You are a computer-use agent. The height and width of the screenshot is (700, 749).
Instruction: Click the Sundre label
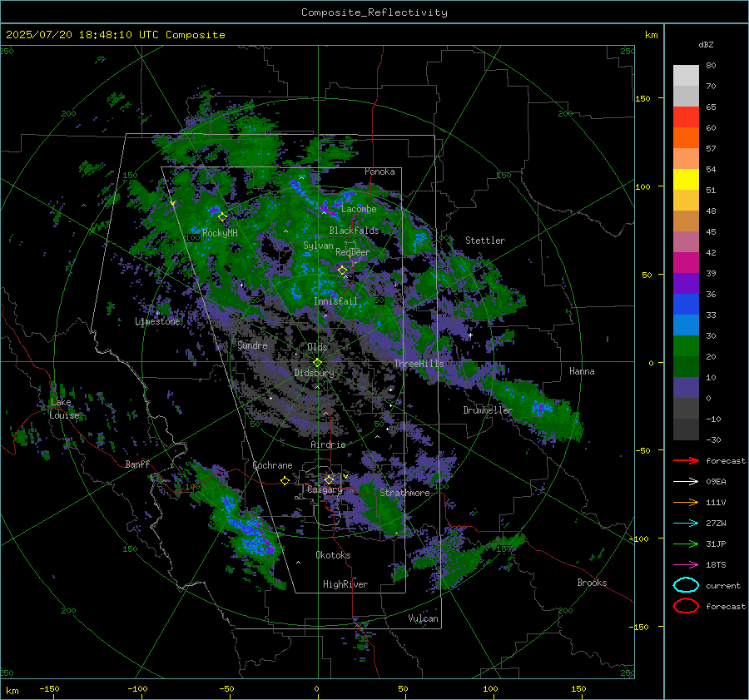[x=252, y=345]
